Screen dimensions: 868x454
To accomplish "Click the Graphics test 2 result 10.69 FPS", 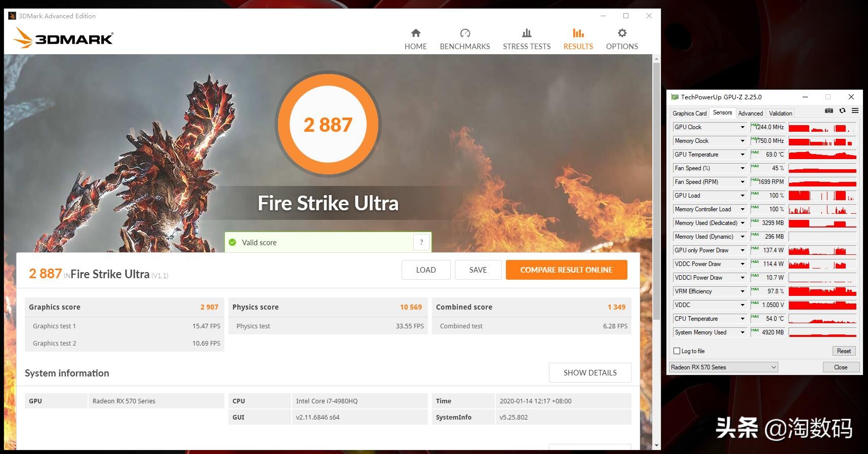I will pyautogui.click(x=206, y=344).
